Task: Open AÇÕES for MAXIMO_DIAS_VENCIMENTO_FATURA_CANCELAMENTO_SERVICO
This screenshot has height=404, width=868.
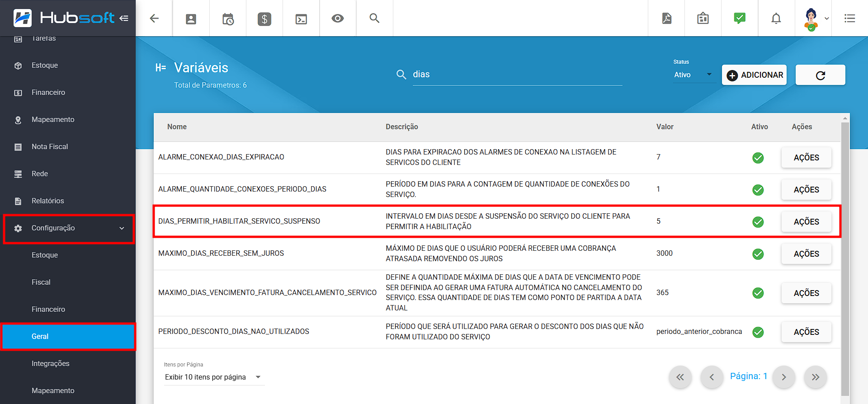Action: tap(807, 293)
